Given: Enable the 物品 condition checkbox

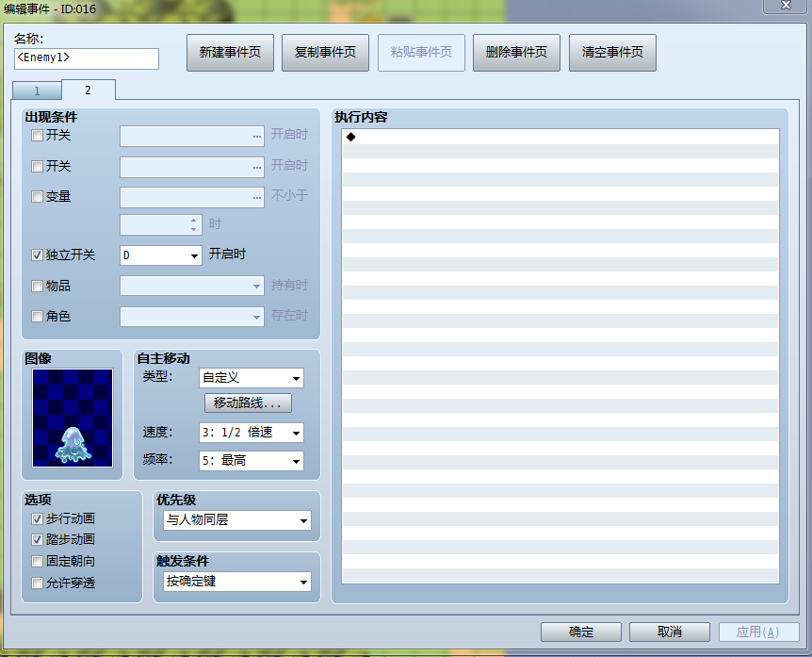Looking at the screenshot, I should click(37, 286).
